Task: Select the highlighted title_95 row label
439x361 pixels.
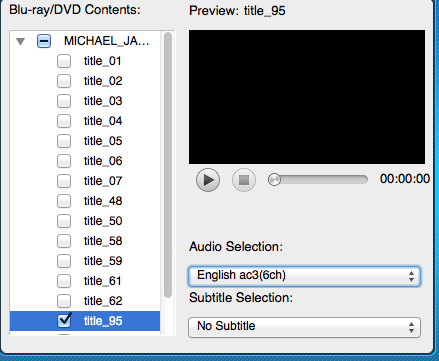Action: coord(103,321)
